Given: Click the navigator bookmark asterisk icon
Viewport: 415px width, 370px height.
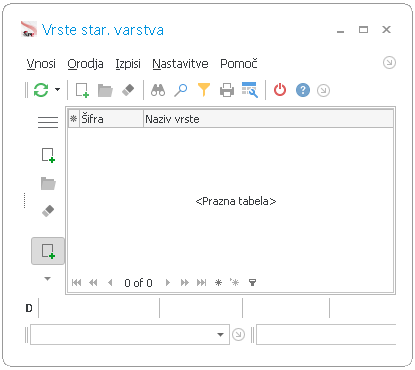Looking at the screenshot, I should [x=218, y=283].
